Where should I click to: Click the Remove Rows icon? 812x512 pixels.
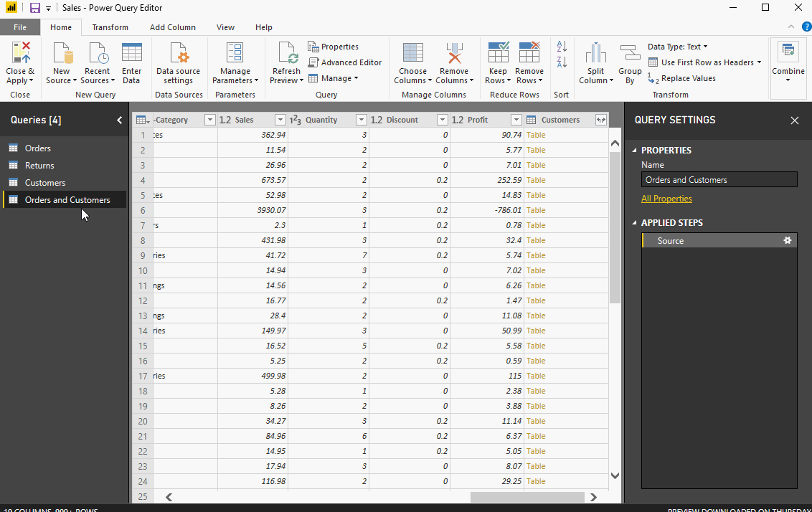click(x=529, y=53)
